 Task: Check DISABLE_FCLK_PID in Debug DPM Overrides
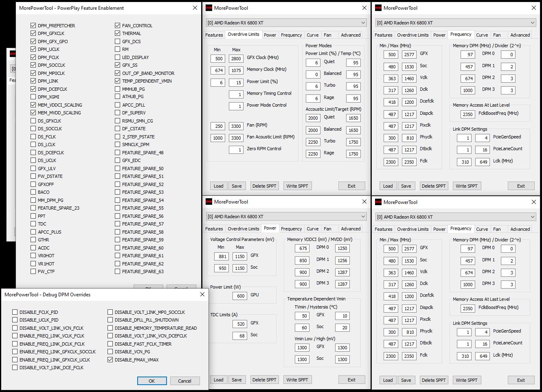[15, 312]
